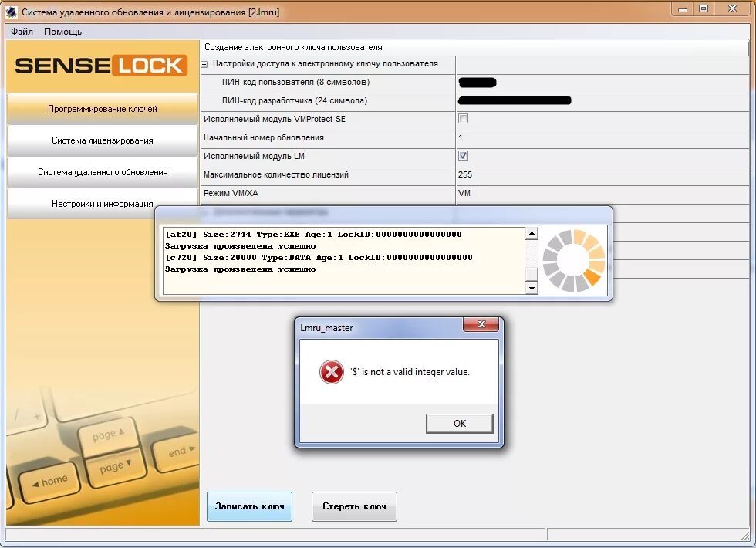
Task: Click the "[c720] Size:20000" log line
Action: pyautogui.click(x=319, y=258)
